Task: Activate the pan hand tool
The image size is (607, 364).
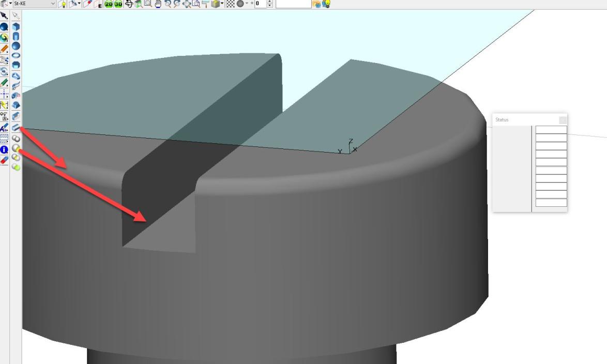Action: click(158, 4)
